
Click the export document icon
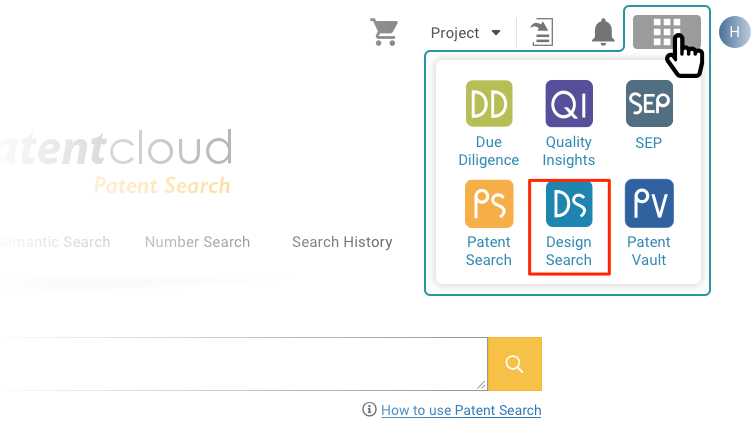click(x=541, y=32)
